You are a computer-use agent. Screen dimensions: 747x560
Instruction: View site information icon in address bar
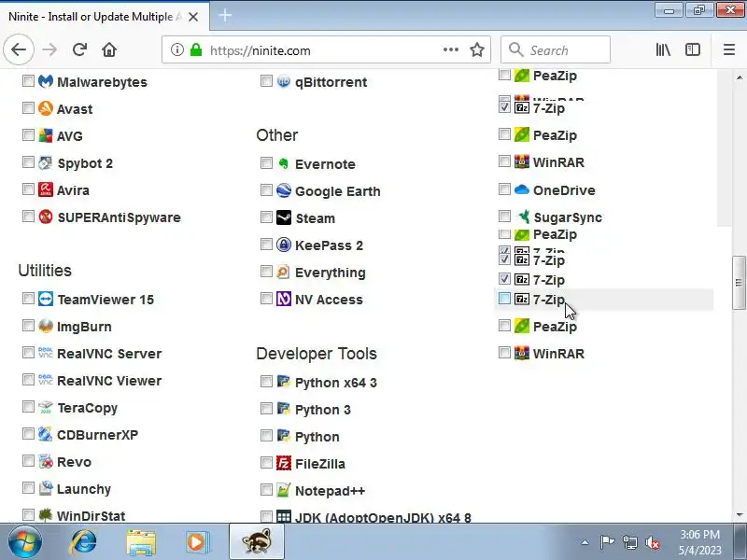coord(177,49)
